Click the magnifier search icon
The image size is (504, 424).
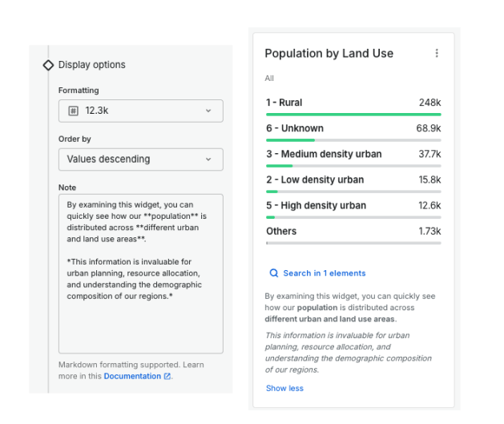[x=273, y=273]
